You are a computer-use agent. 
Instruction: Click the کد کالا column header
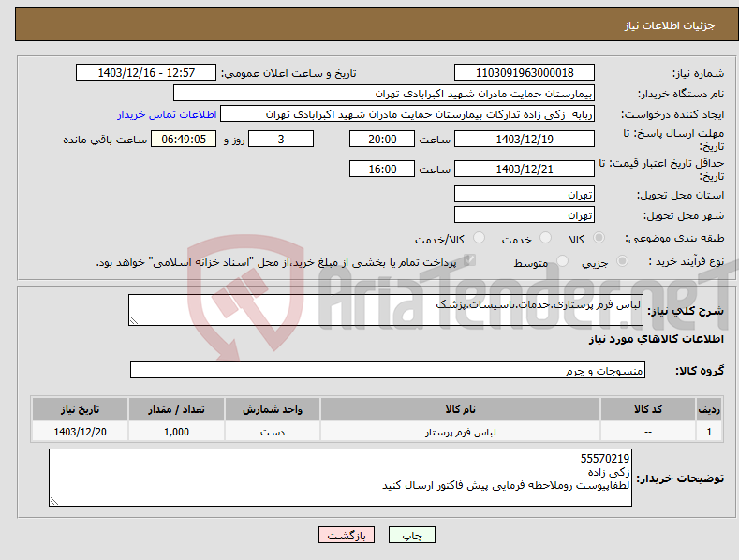(648, 409)
